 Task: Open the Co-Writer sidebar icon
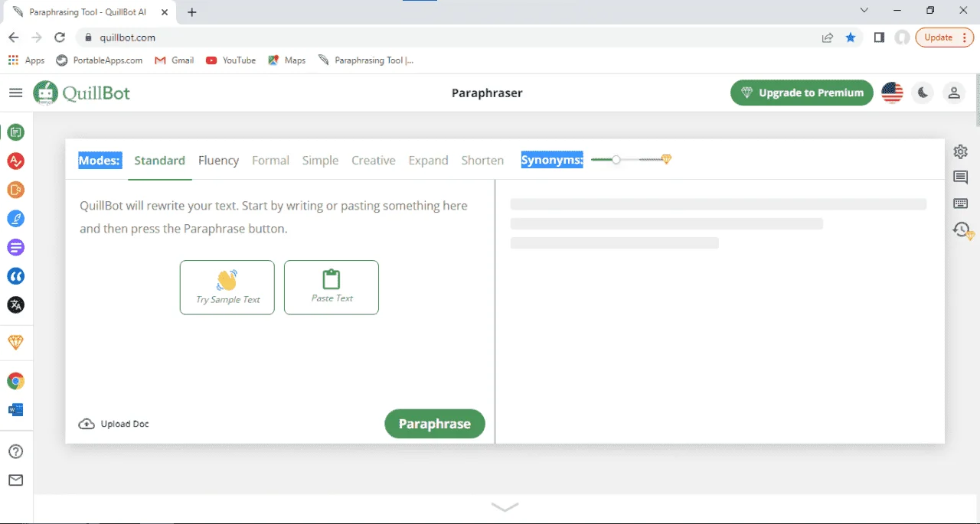(15, 219)
